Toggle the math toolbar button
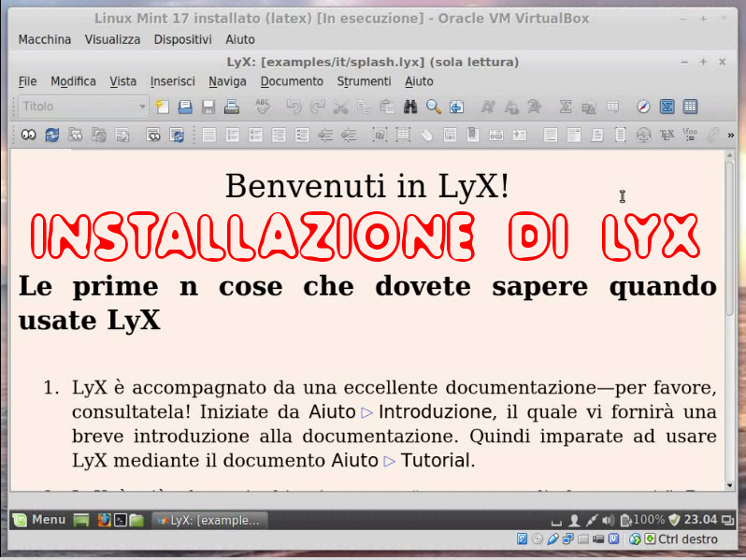Viewport: 746px width, 560px height. click(x=667, y=107)
